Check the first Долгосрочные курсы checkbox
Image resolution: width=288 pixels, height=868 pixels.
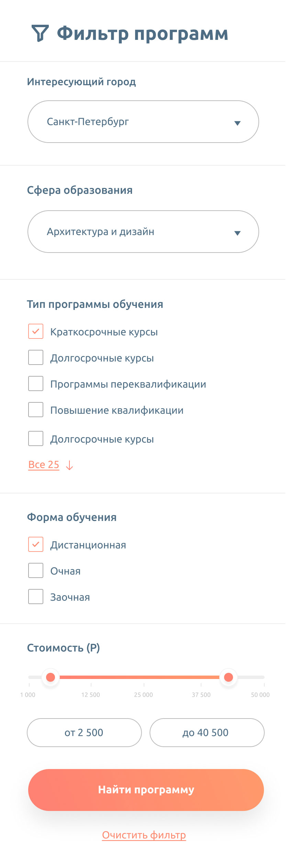36,357
